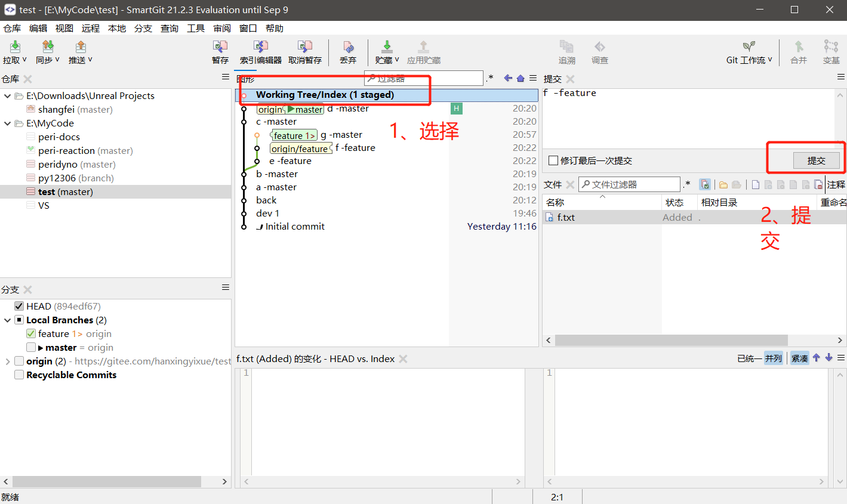Expand the origin remote branches node

click(x=8, y=361)
